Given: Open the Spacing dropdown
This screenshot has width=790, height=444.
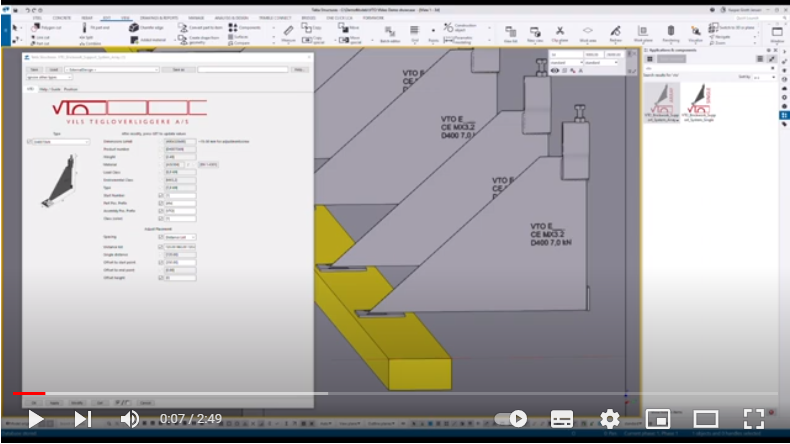Looking at the screenshot, I should coord(180,237).
